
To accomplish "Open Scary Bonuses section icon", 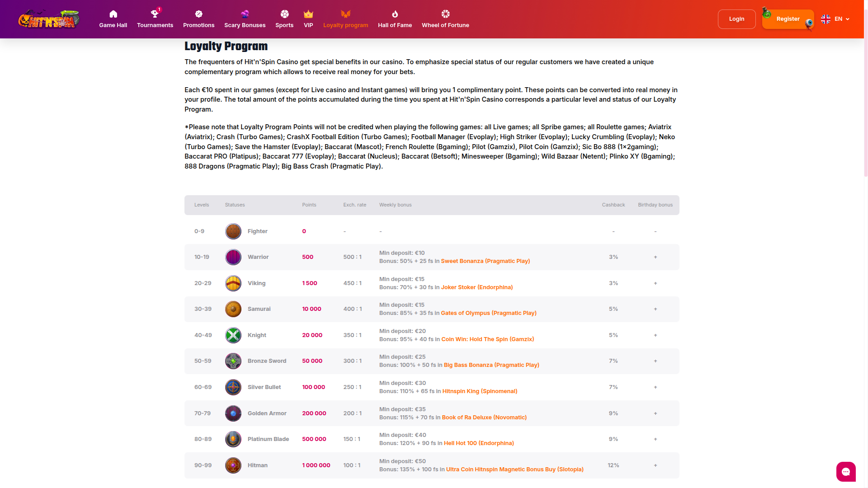I will coord(245,14).
